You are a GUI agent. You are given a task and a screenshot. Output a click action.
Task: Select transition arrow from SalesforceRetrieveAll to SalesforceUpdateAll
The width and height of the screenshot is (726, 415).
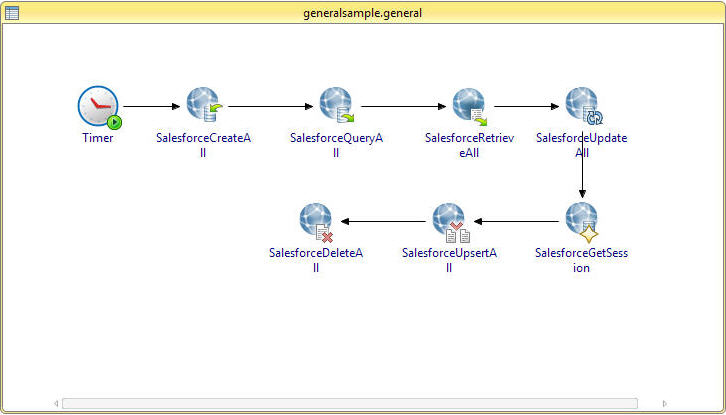tap(527, 107)
